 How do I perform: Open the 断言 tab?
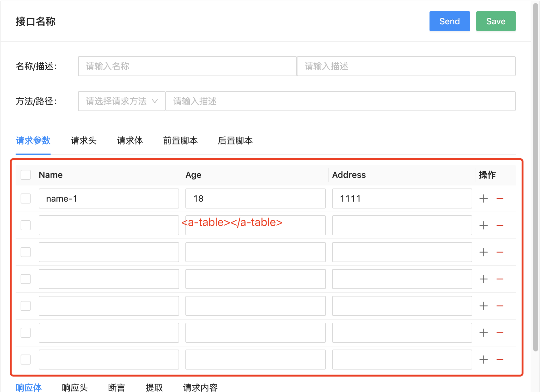coord(117,387)
